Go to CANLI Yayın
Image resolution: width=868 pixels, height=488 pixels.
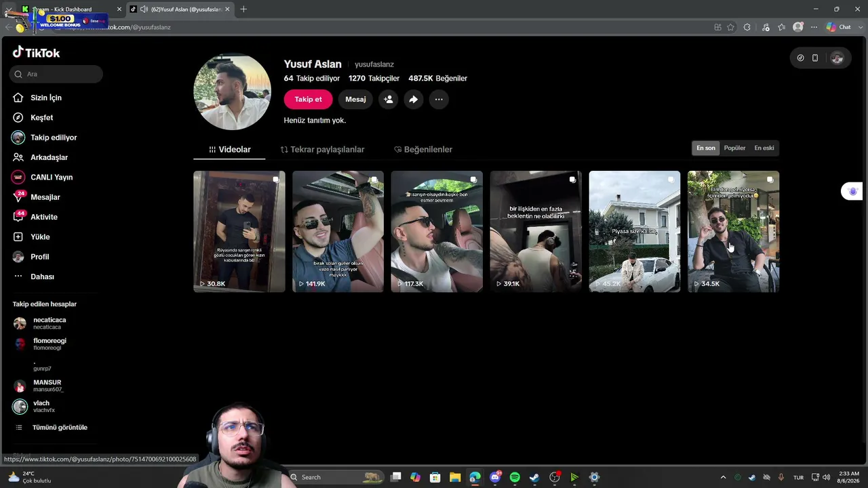(42, 177)
